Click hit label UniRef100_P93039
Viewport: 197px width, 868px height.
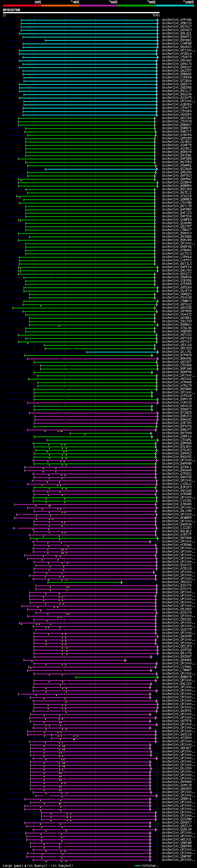click(x=177, y=298)
